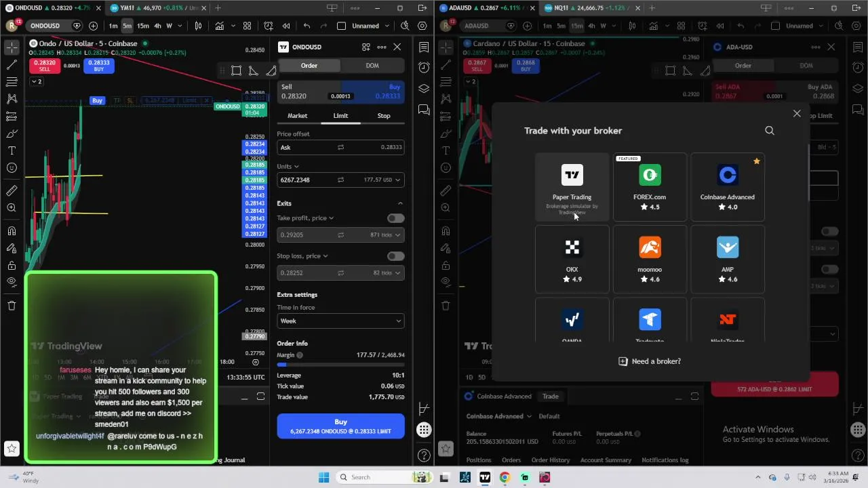868x488 pixels.
Task: Select the ruler measure tool in Ondo window
Action: click(x=12, y=190)
